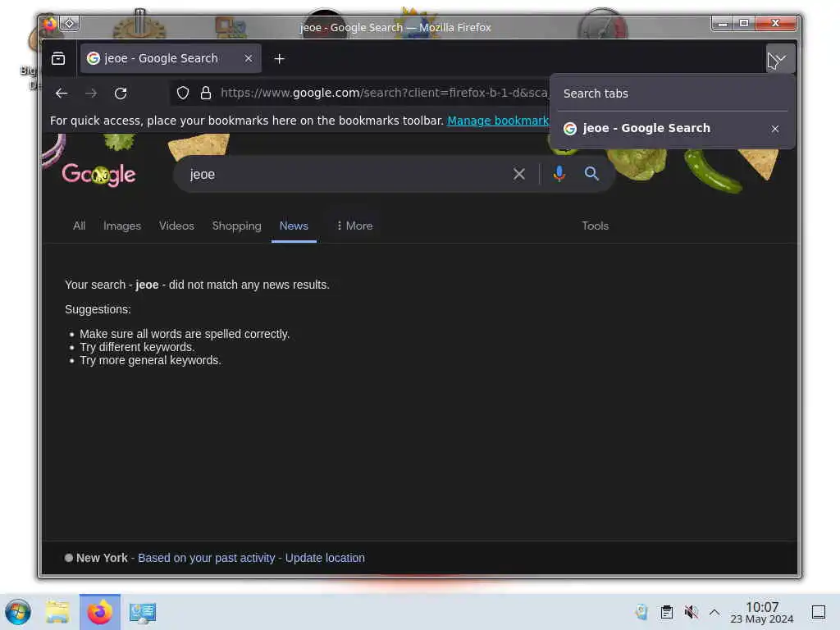Screen dimensions: 840x630
Task: Open the clock showing 10:07
Action: click(x=762, y=612)
